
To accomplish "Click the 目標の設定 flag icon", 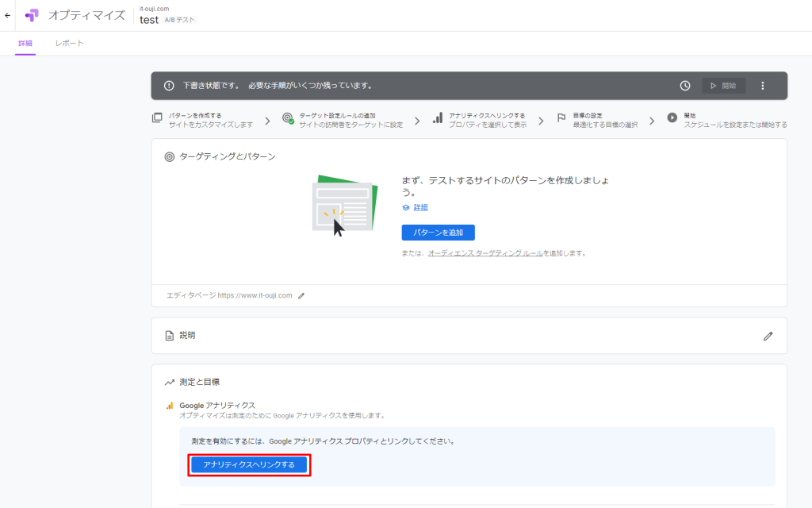I will coord(561,117).
